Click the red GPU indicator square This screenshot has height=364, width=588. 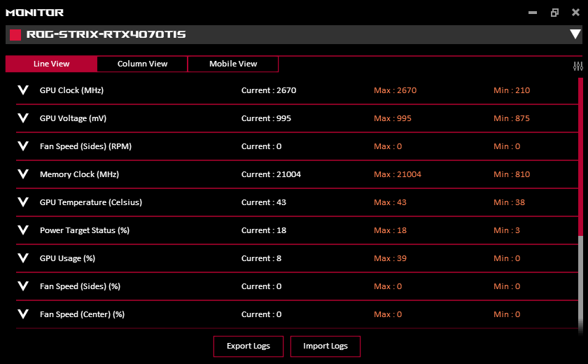pyautogui.click(x=15, y=35)
